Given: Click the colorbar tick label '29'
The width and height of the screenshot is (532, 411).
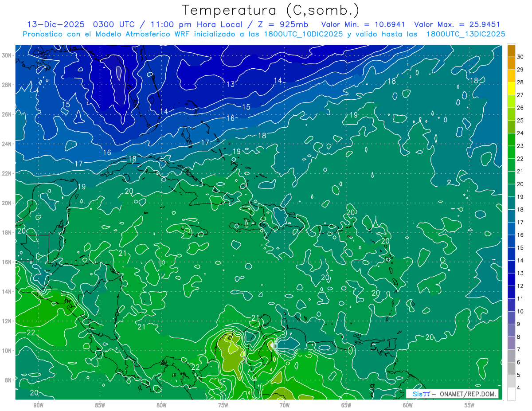Looking at the screenshot, I should click(520, 70).
